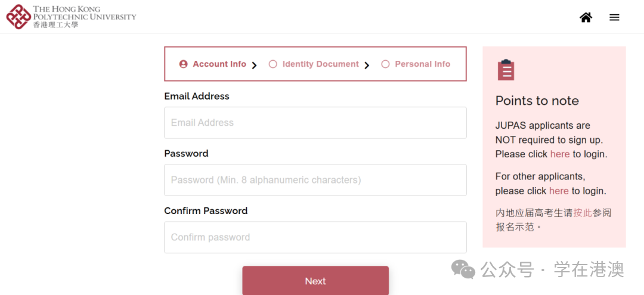Select the Identity Document step circle
Screen dimensions: 644x295
pos(273,64)
